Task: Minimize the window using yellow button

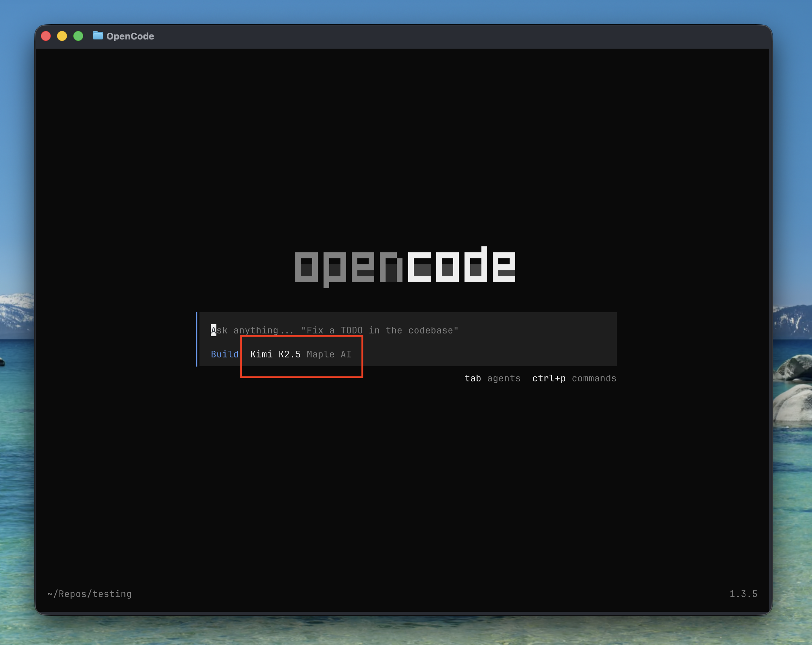Action: click(62, 36)
